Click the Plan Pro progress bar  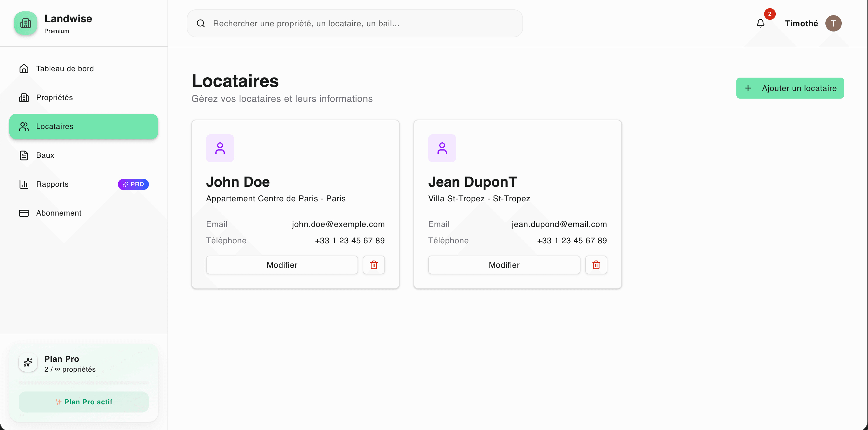click(83, 383)
